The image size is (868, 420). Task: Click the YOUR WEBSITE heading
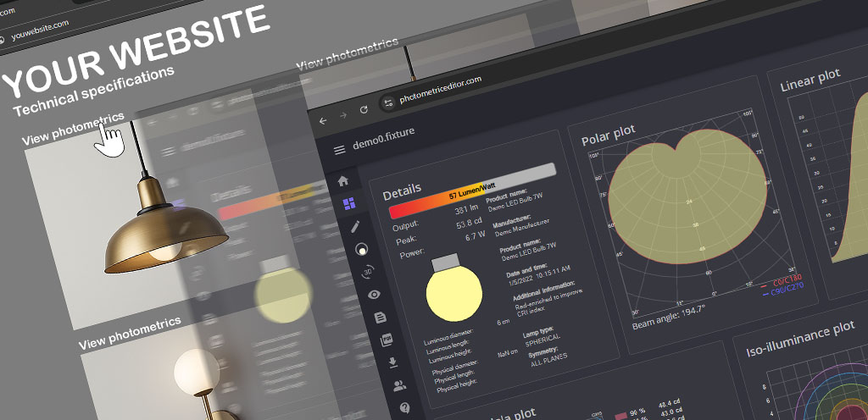click(136, 52)
